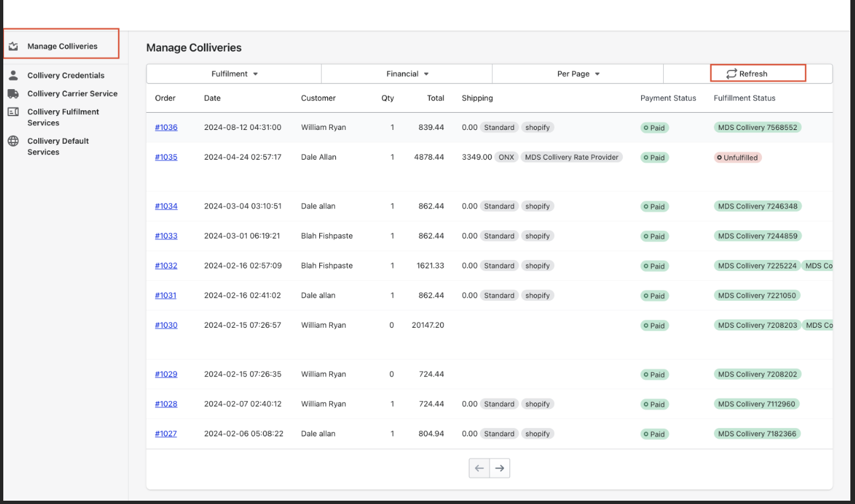Open order #1035 link
The width and height of the screenshot is (855, 504).
pos(166,157)
